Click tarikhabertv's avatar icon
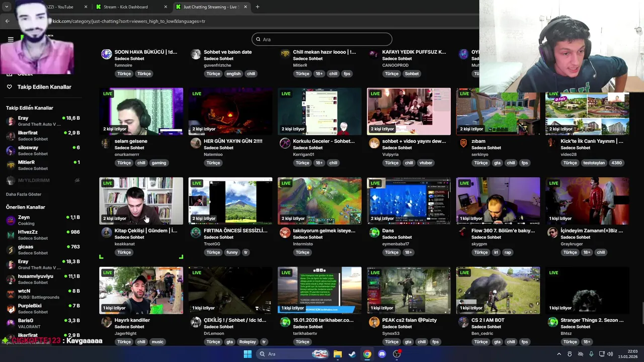644x362 pixels. [285, 322]
